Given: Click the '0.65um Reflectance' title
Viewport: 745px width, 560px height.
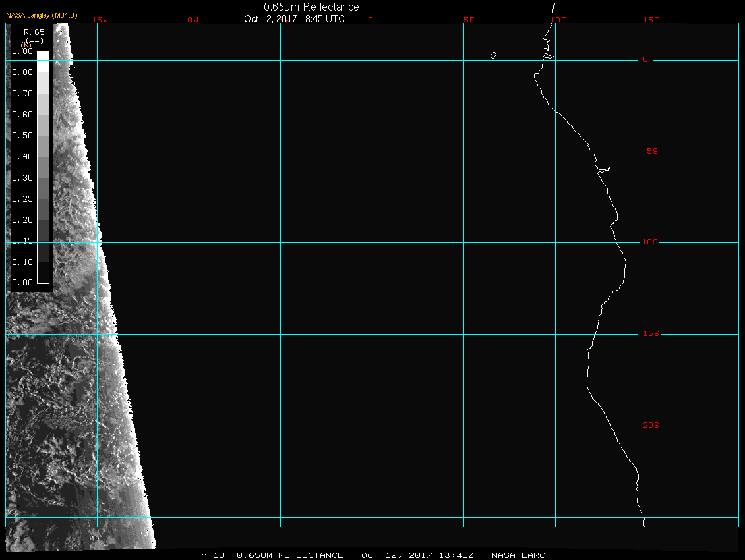Looking at the screenshot, I should coord(311,7).
